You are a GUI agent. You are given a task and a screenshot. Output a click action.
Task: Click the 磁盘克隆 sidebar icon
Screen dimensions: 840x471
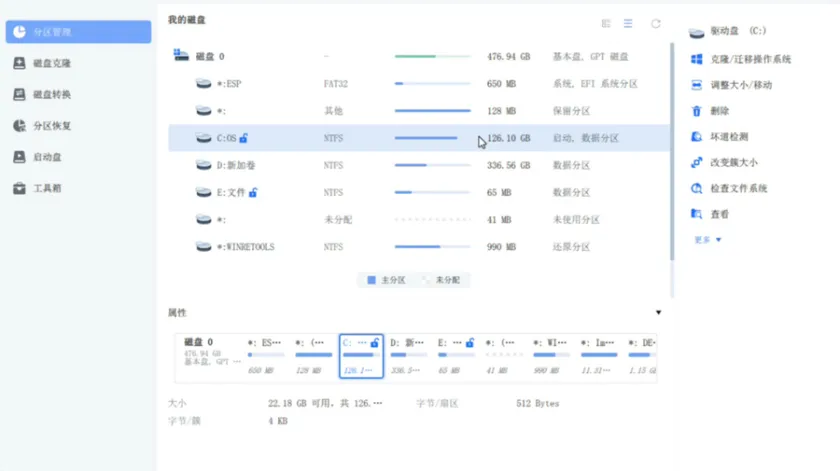(x=19, y=63)
